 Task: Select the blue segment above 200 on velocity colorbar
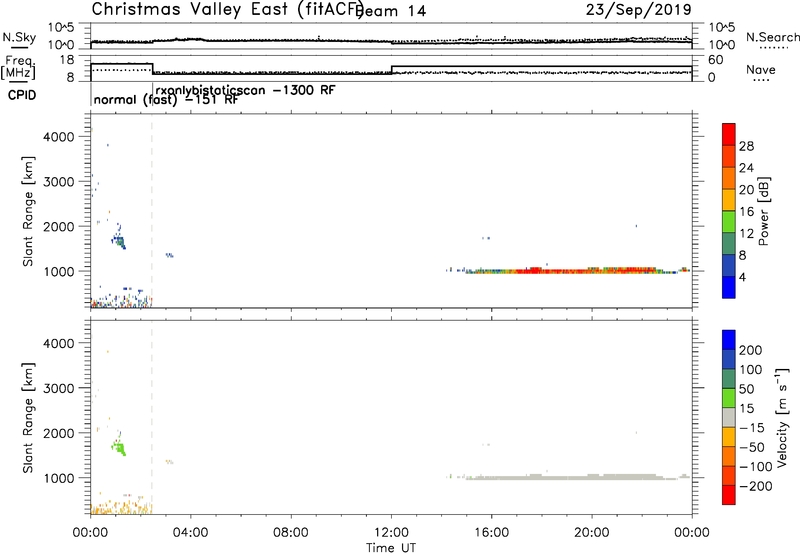729,340
